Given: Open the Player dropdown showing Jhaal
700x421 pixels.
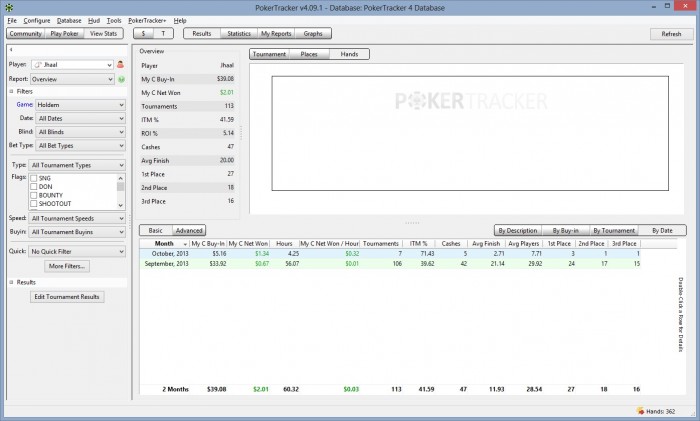Looking at the screenshot, I should click(x=72, y=65).
